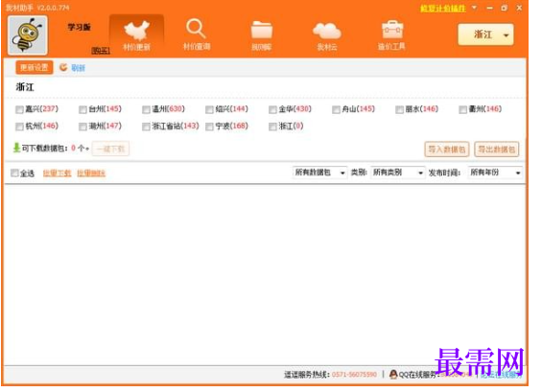This screenshot has height=392, width=542.
Task: Open the title bar menu arrow
Action: 474,8
